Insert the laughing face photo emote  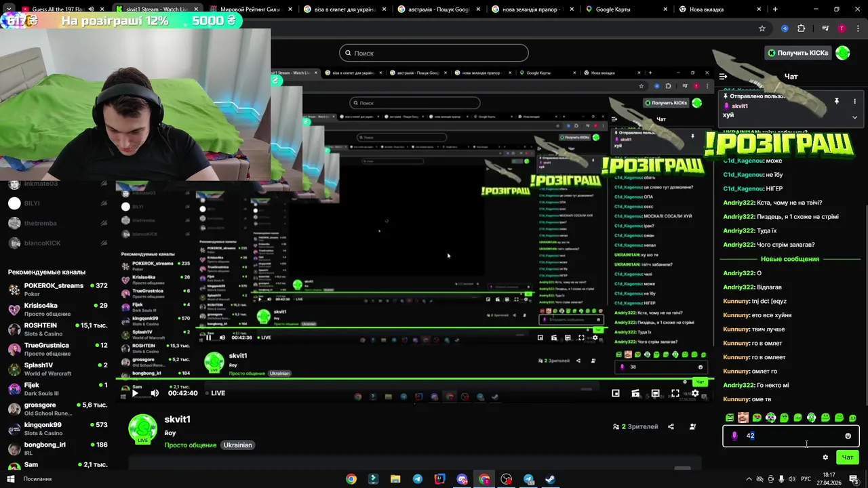(x=743, y=418)
